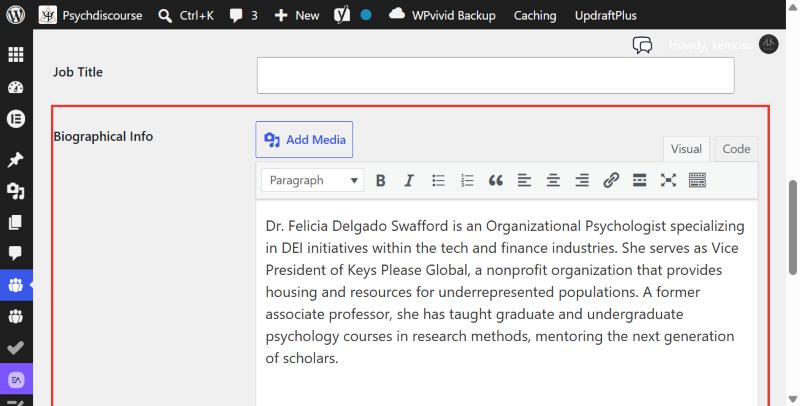Open Media library in the sidebar
Image resolution: width=800 pixels, height=406 pixels.
point(16,191)
